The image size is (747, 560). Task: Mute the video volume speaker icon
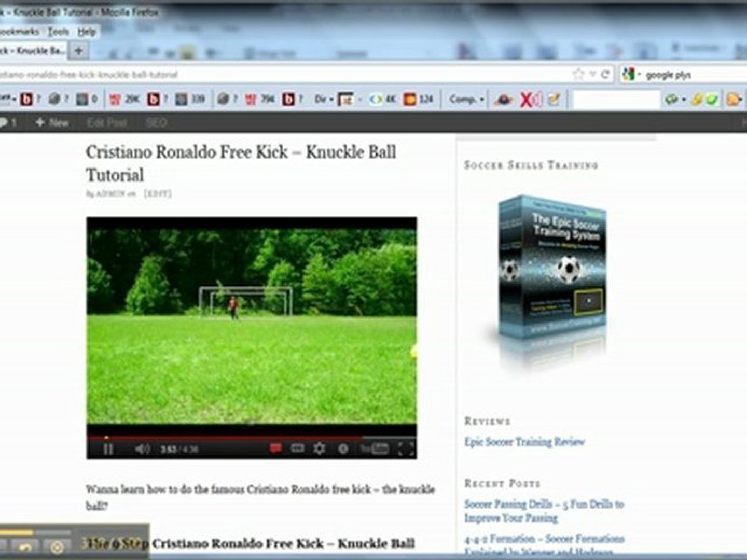142,449
